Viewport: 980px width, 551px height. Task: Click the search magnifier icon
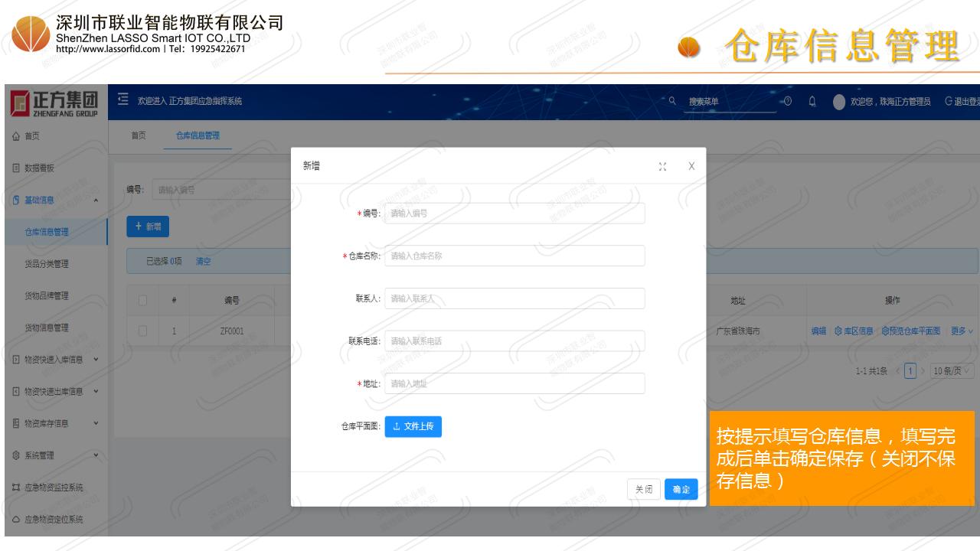[672, 101]
